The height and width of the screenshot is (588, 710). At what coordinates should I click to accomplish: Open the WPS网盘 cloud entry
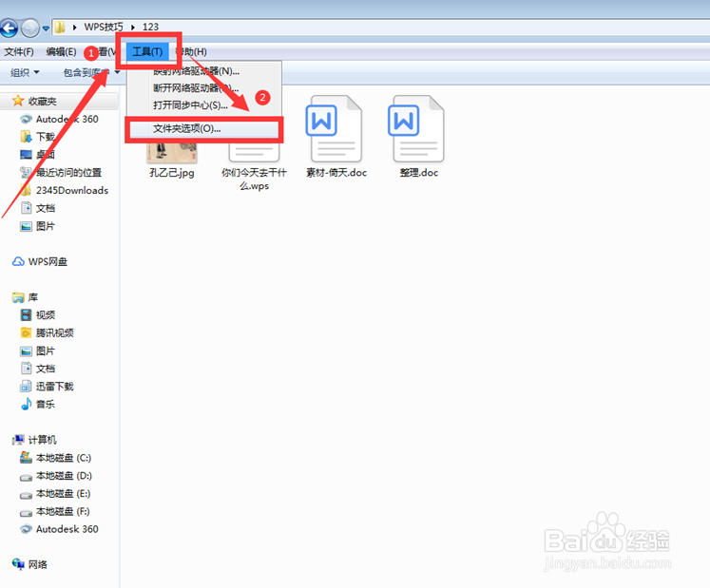point(39,261)
